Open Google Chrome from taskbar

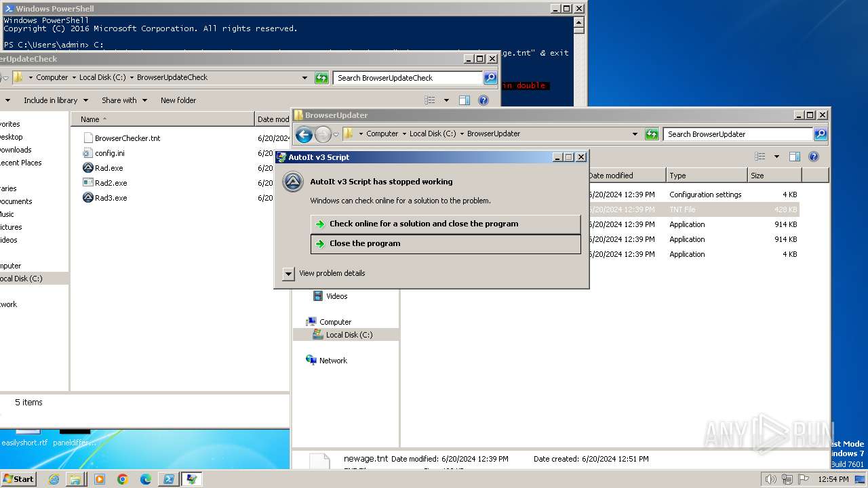point(122,479)
